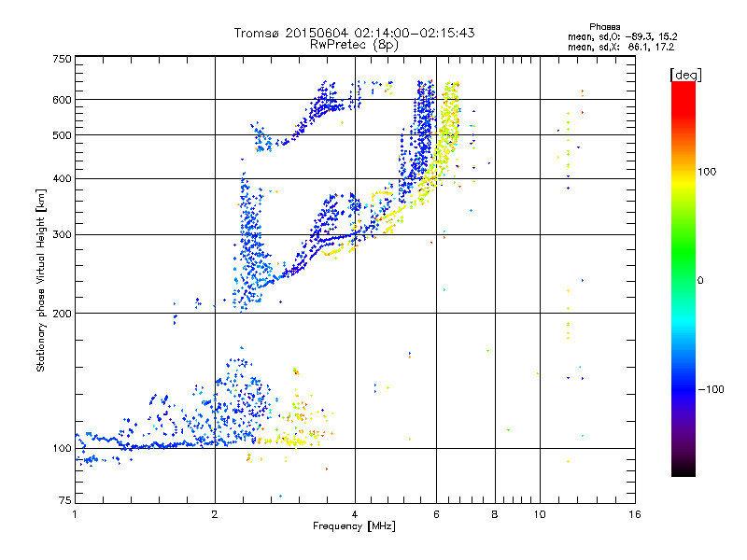The image size is (747, 560).
Task: Select the 500 height tick label
Action: pyautogui.click(x=62, y=135)
